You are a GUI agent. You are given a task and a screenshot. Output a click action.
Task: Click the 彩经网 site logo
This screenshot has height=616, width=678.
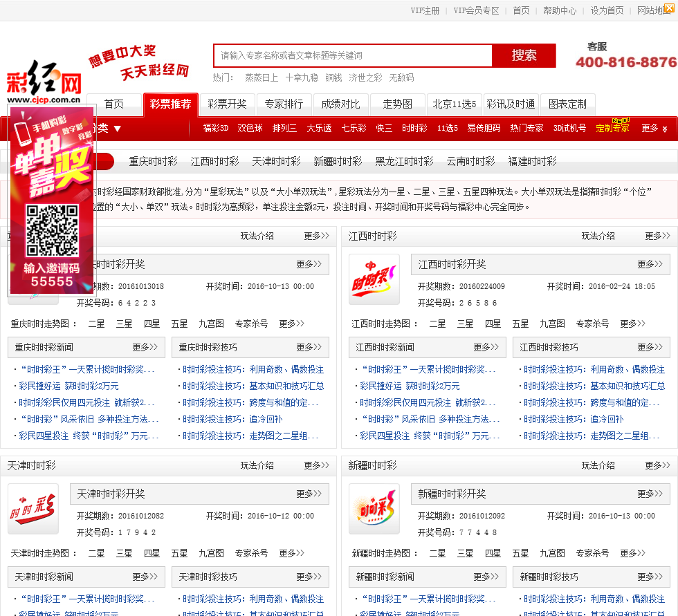tap(44, 82)
